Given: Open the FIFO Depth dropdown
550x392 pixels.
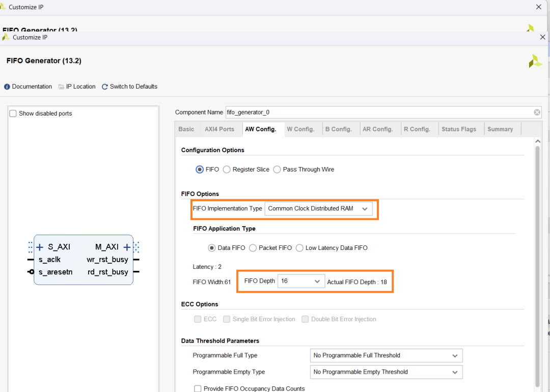Looking at the screenshot, I should 301,281.
